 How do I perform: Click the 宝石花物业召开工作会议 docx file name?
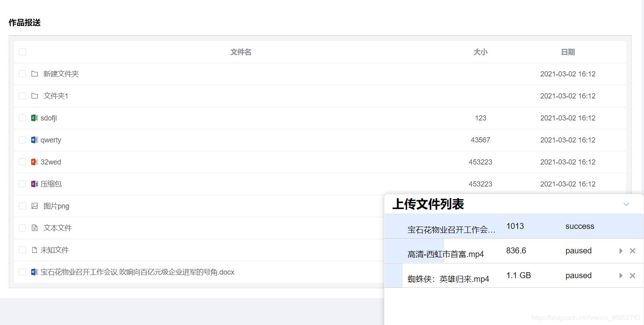pyautogui.click(x=137, y=272)
